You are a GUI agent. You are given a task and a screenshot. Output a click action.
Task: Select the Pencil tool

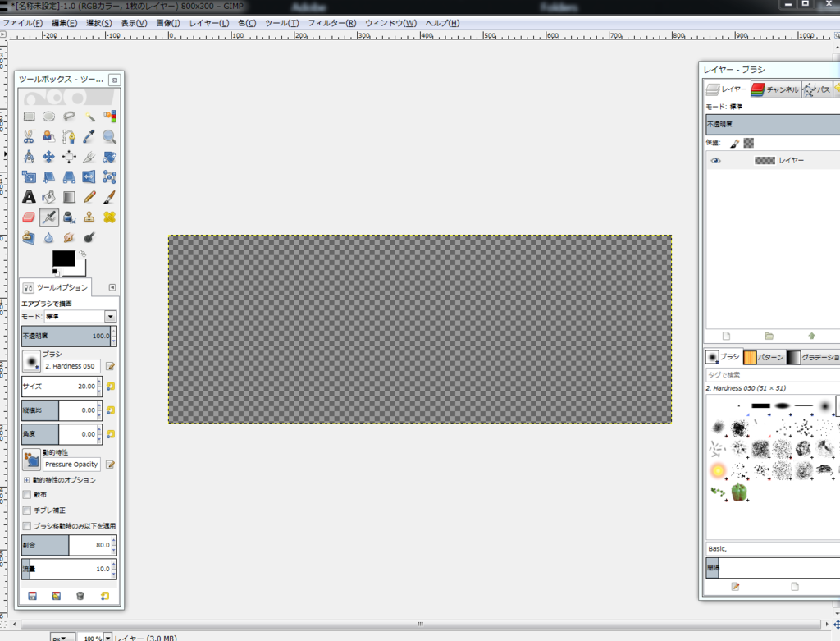[89, 197]
